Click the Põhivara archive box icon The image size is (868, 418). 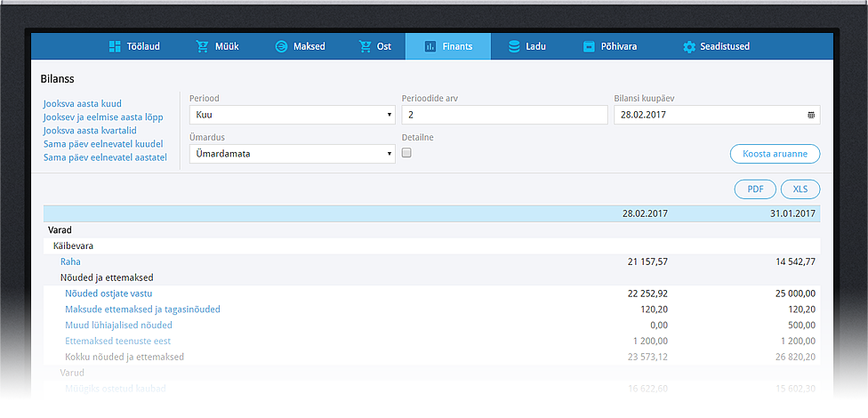[589, 46]
